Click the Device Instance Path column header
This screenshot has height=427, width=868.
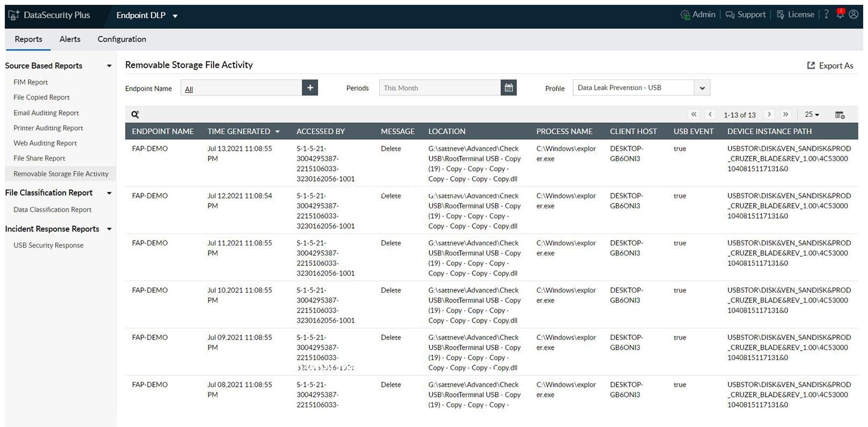coord(769,131)
